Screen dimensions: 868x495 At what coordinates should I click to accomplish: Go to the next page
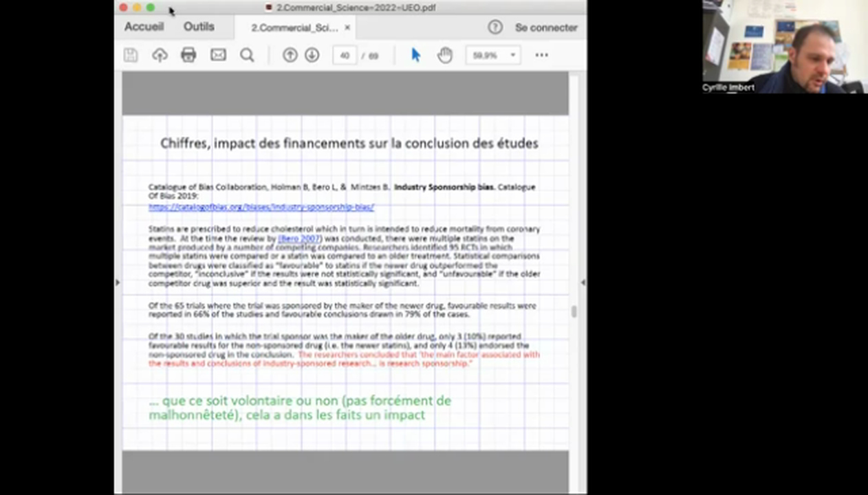tap(312, 55)
